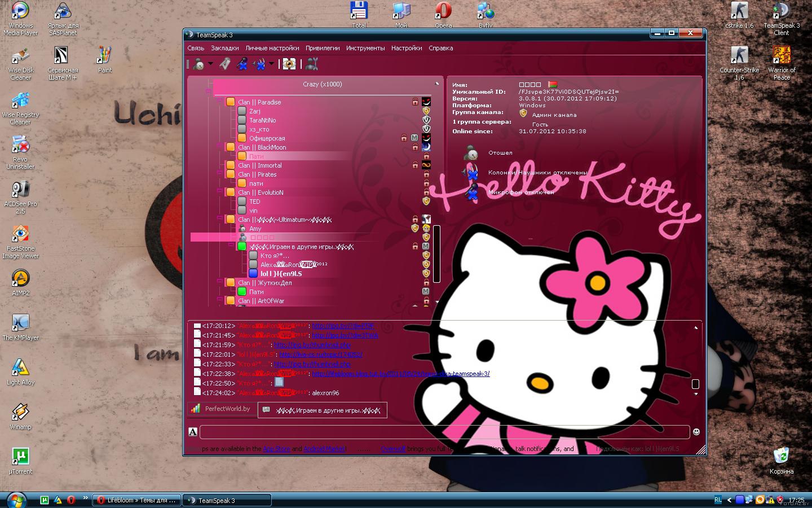This screenshot has width=812, height=508.
Task: Click the chat message input field
Action: click(x=444, y=432)
